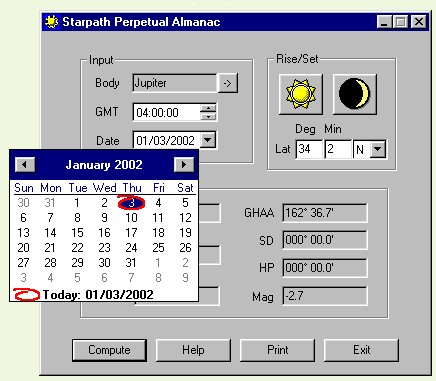Screen dimensions: 436x381
Task: Click the Print button
Action: pyautogui.click(x=277, y=350)
